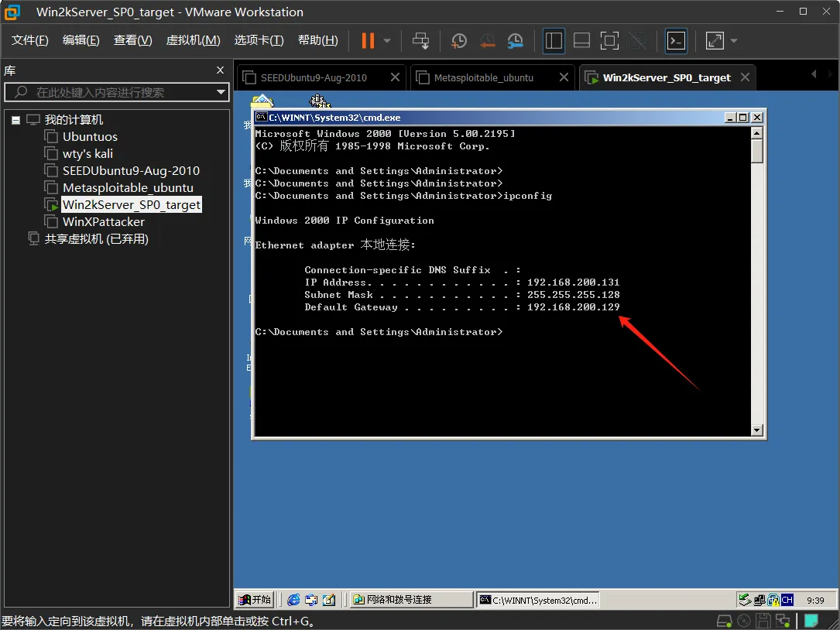Viewport: 840px width, 630px height.
Task: Click the tab strip left scroll arrow
Action: click(x=814, y=74)
